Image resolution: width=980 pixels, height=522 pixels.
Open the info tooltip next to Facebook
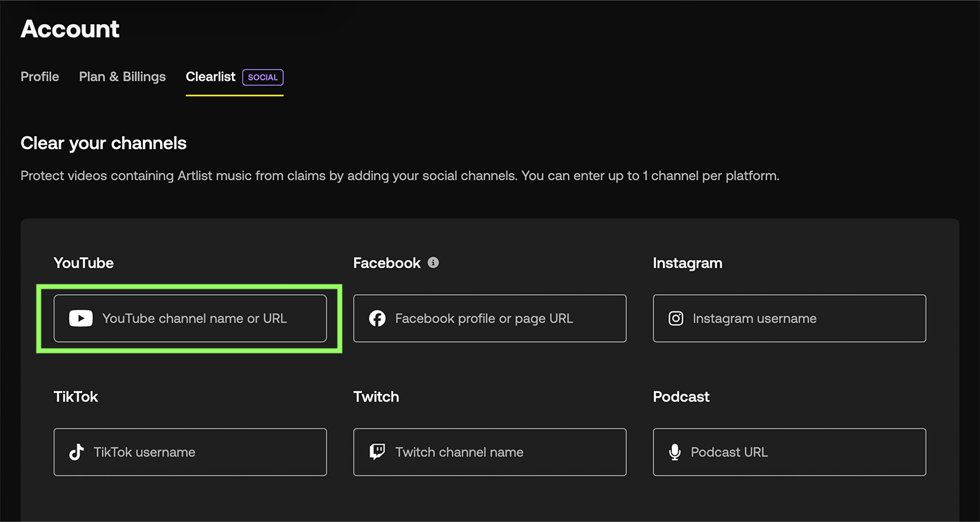point(433,262)
